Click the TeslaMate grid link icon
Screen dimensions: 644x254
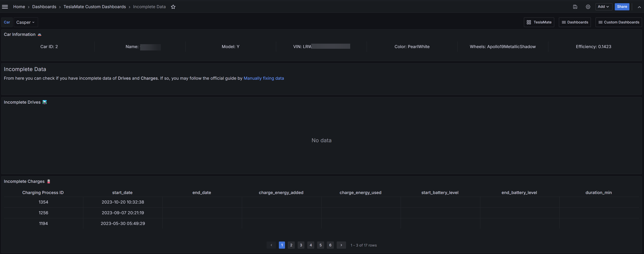(529, 22)
